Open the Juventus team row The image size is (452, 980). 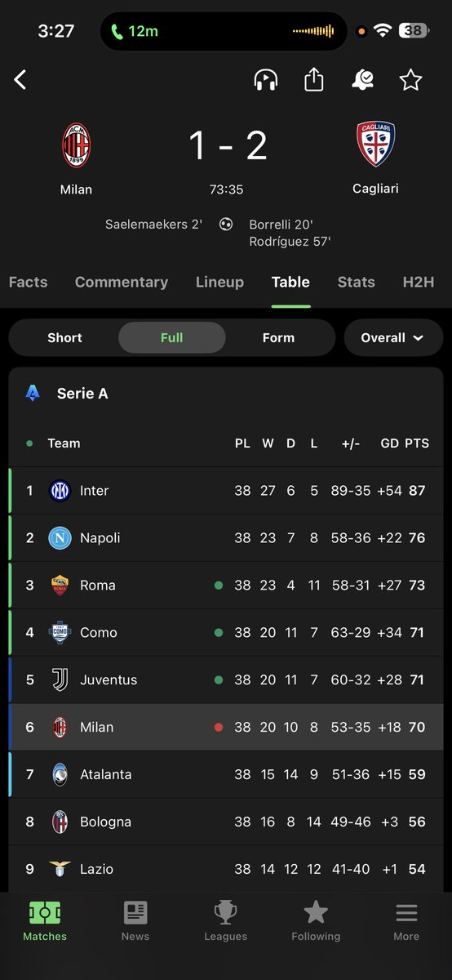(226, 680)
